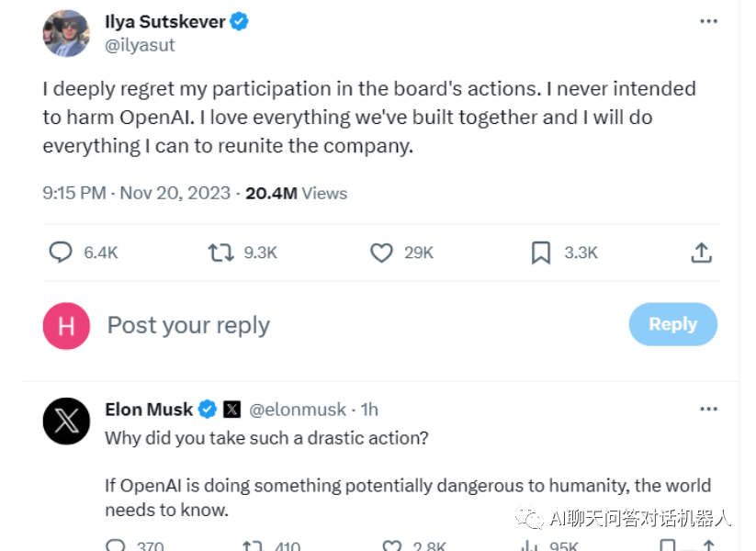756x551 pixels.
Task: Like Ilya Sutskever's tweet
Action: pos(381,252)
